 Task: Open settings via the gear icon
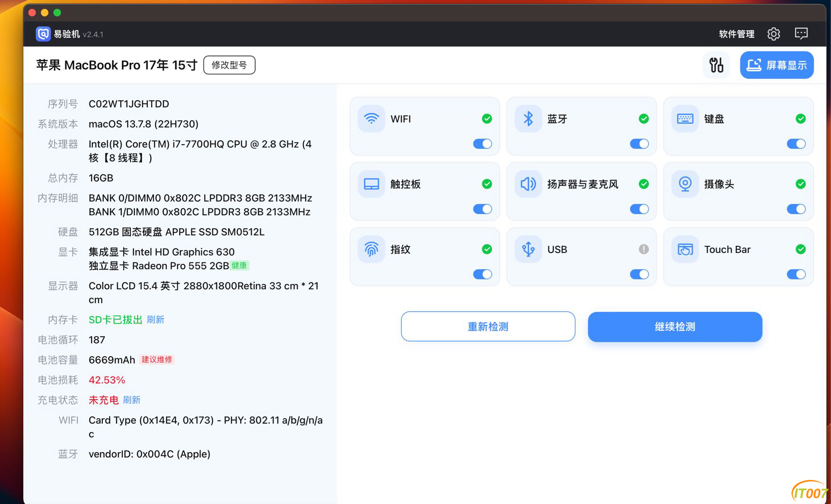coord(774,34)
